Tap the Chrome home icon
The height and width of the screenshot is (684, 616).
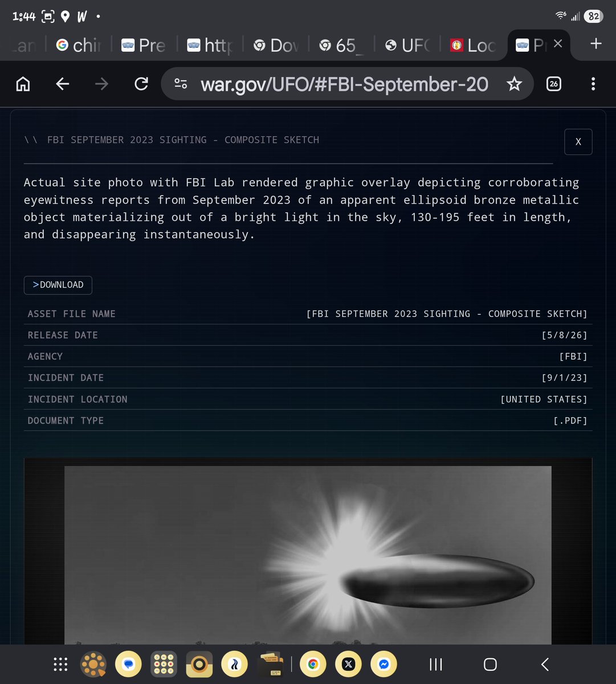tap(23, 84)
